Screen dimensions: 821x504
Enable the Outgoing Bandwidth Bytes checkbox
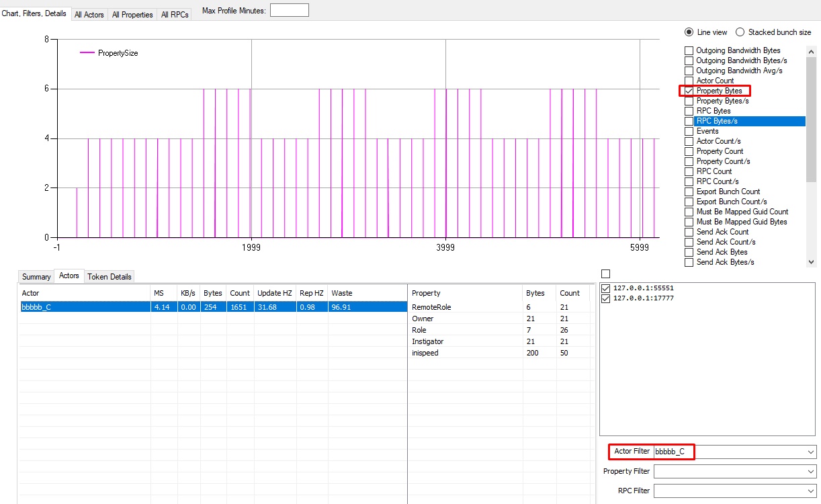click(x=689, y=50)
